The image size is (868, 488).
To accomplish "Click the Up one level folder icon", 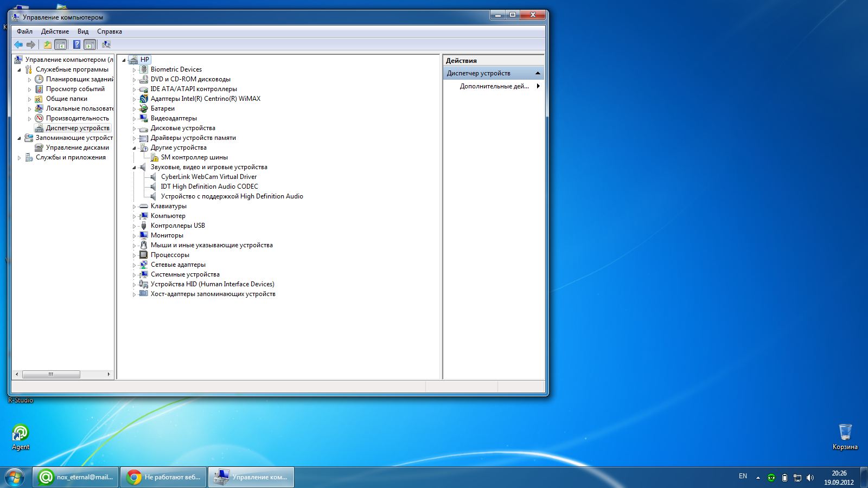I will tap(48, 44).
